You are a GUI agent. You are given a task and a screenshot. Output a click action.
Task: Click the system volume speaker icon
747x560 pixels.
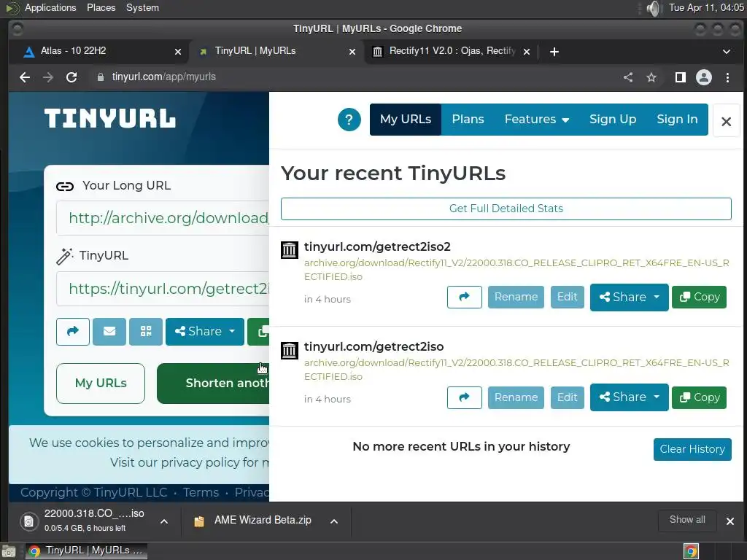tap(654, 8)
